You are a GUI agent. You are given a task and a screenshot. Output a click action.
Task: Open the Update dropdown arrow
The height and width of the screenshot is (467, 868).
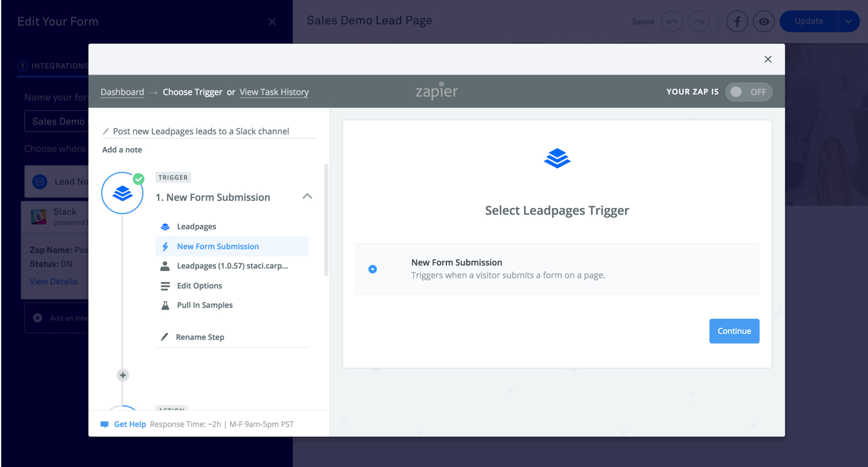point(849,21)
